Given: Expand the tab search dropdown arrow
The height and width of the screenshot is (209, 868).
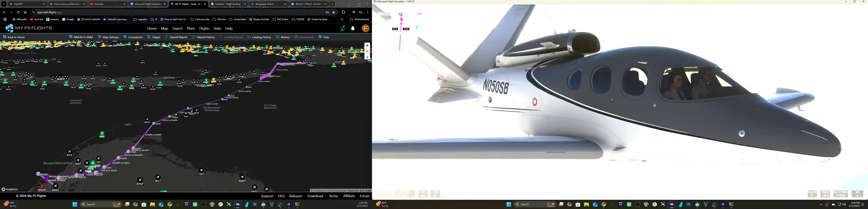Looking at the screenshot, I should [4, 4].
